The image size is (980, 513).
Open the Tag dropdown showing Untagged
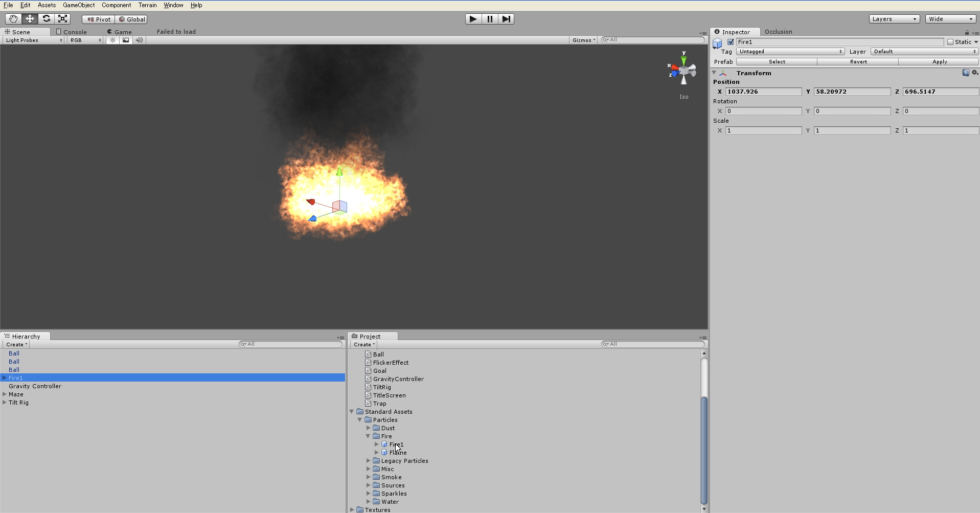[x=790, y=52]
